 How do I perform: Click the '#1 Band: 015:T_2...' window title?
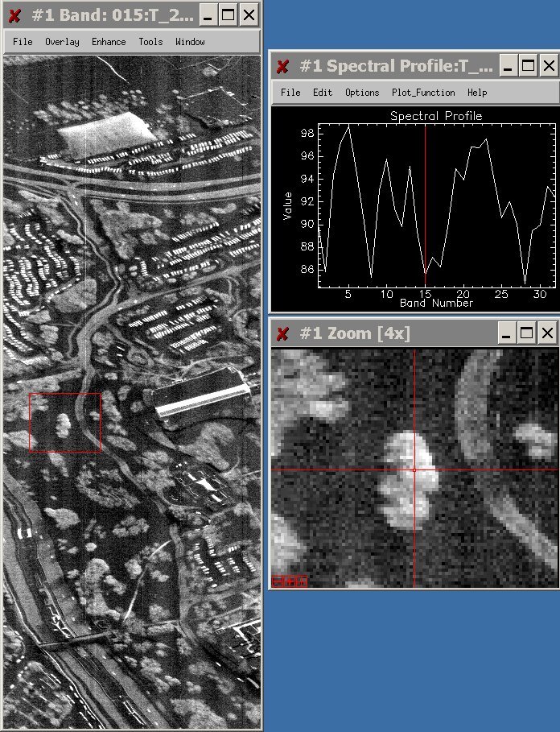113,15
